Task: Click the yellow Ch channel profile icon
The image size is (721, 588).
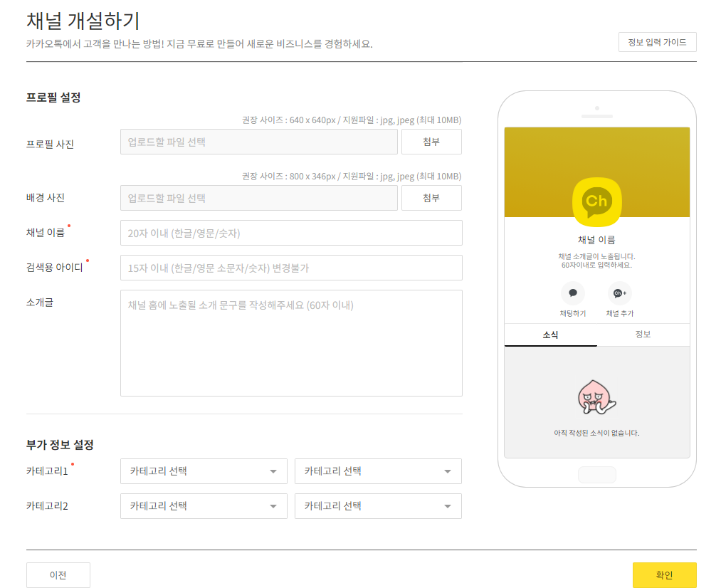Action: pyautogui.click(x=597, y=202)
